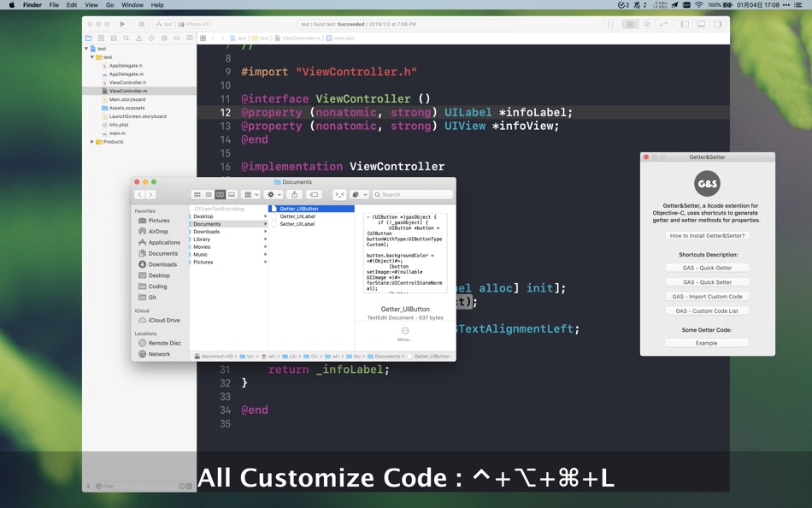
Task: Stop the build using Xcode's stop button
Action: coord(141,24)
